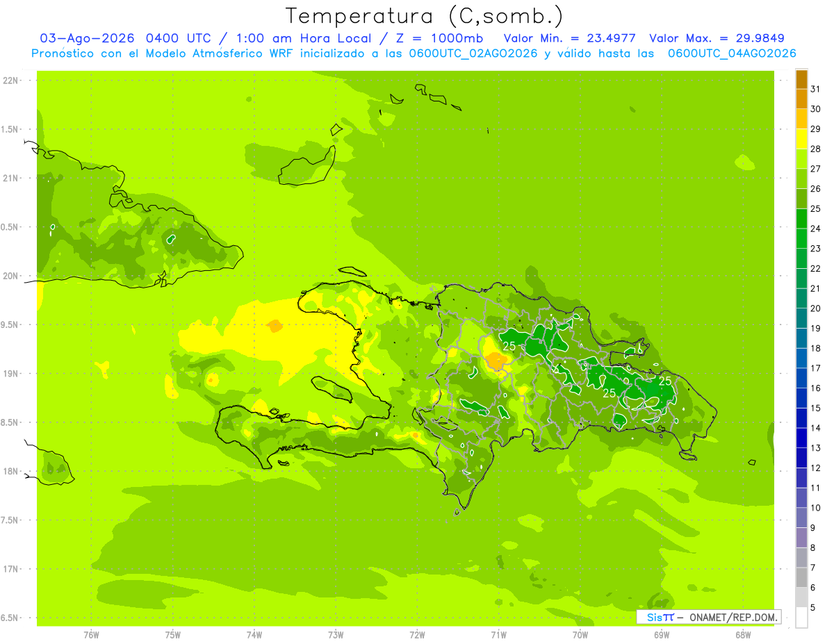
Task: Click the legend swatch between 29 and 30
Action: pyautogui.click(x=801, y=119)
